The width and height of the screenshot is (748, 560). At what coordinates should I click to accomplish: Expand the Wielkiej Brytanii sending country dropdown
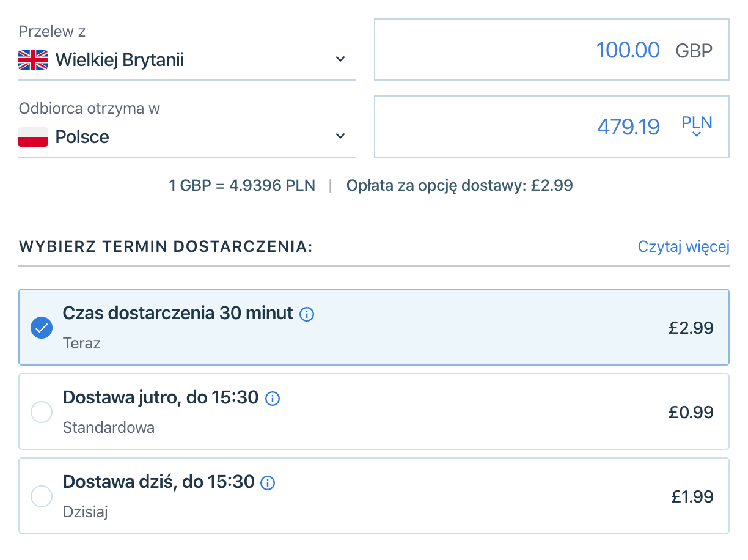click(x=340, y=59)
